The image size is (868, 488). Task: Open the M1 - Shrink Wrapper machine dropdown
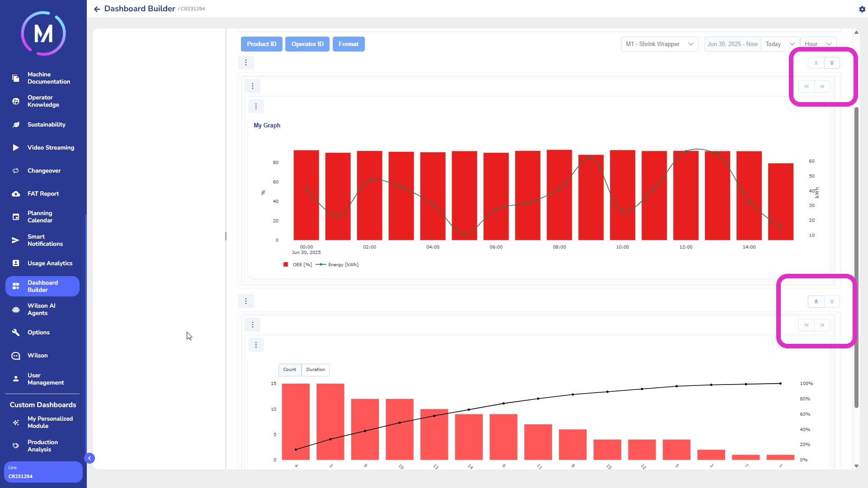click(659, 44)
